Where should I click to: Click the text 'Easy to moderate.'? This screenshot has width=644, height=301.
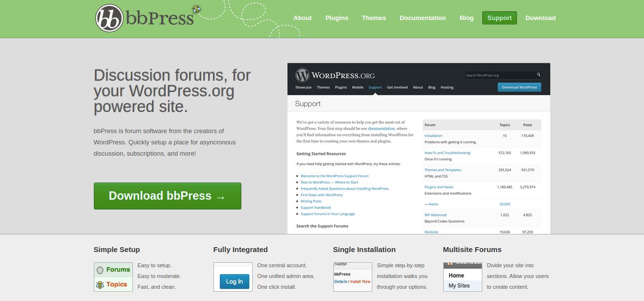[x=159, y=276]
